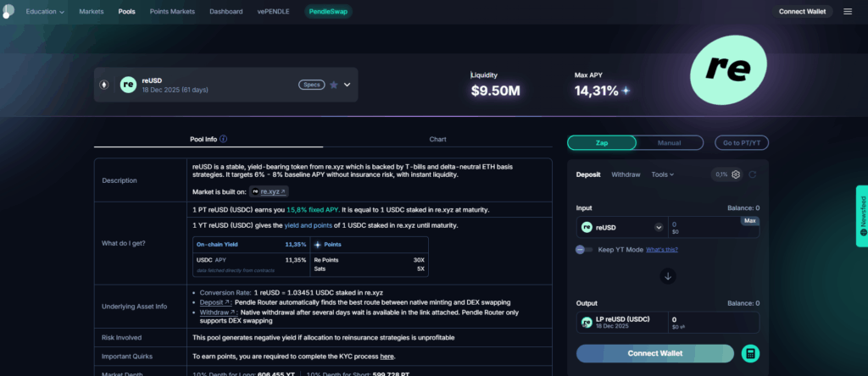Switch to Zap mode
The width and height of the screenshot is (868, 376).
tap(601, 143)
